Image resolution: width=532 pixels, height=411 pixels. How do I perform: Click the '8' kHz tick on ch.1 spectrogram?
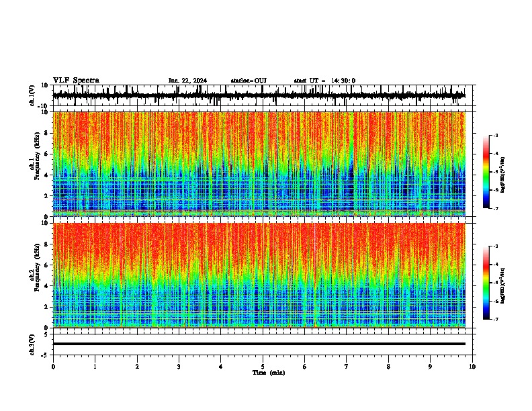[x=46, y=133]
